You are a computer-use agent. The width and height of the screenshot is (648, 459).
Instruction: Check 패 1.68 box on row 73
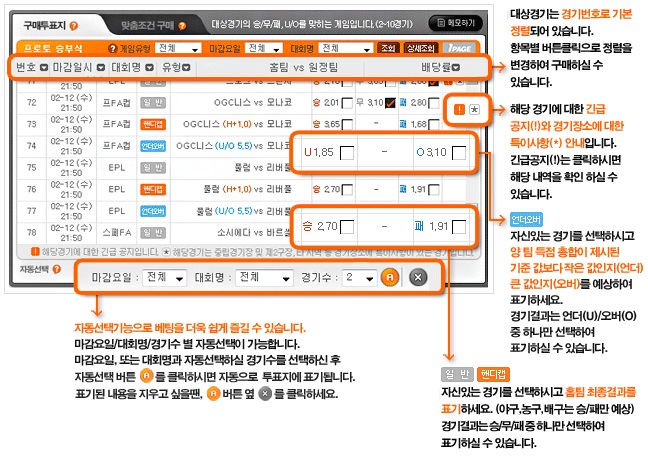(434, 124)
